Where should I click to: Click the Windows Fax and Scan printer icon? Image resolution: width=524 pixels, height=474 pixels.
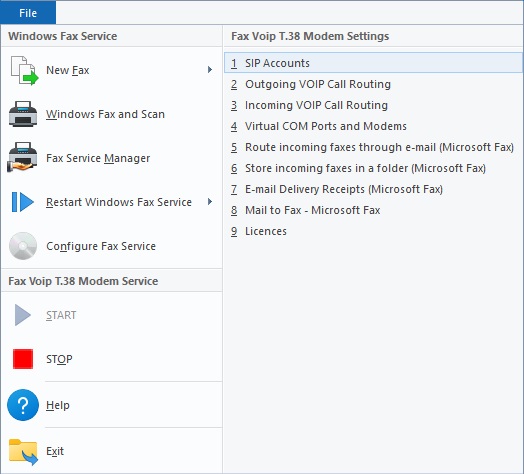pyautogui.click(x=23, y=114)
